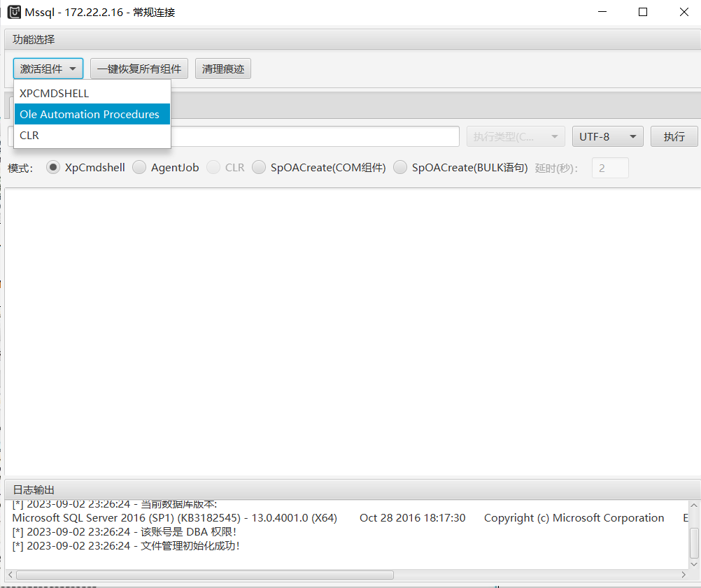
Task: Collapse the 激活组件 dropdown button
Action: (48, 69)
